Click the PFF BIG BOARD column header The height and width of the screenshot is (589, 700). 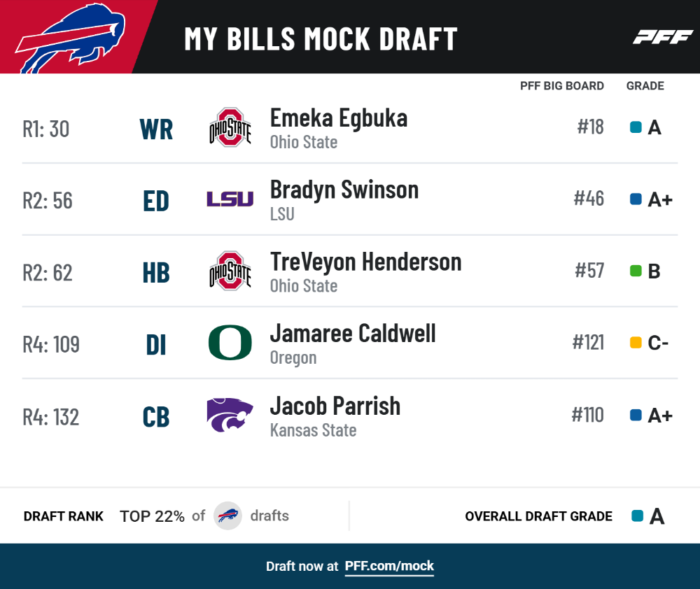click(561, 85)
